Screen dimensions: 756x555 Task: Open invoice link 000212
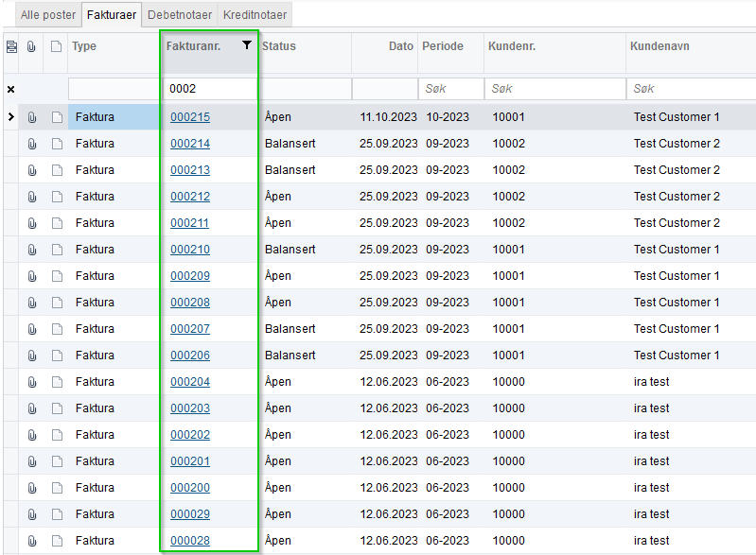(x=190, y=197)
